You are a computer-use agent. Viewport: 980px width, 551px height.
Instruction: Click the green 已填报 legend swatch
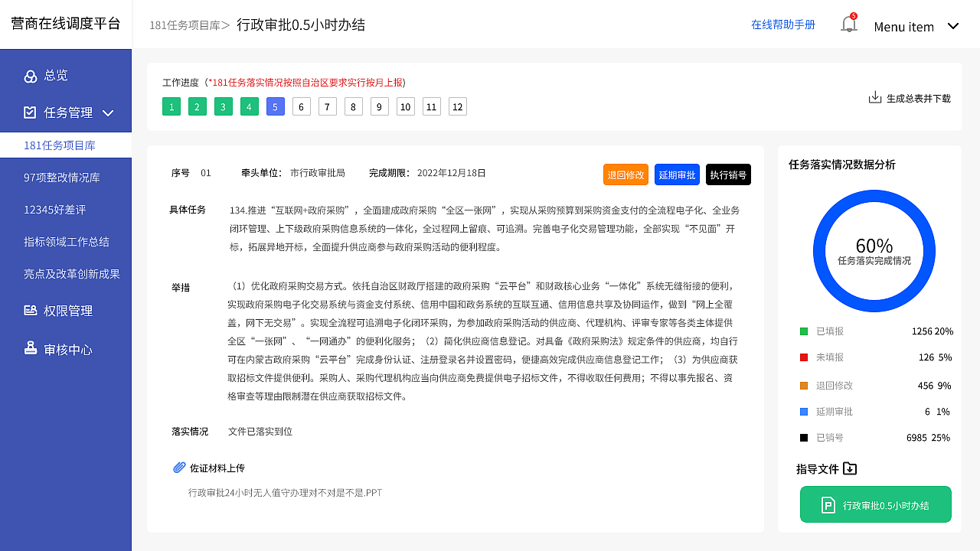click(804, 331)
